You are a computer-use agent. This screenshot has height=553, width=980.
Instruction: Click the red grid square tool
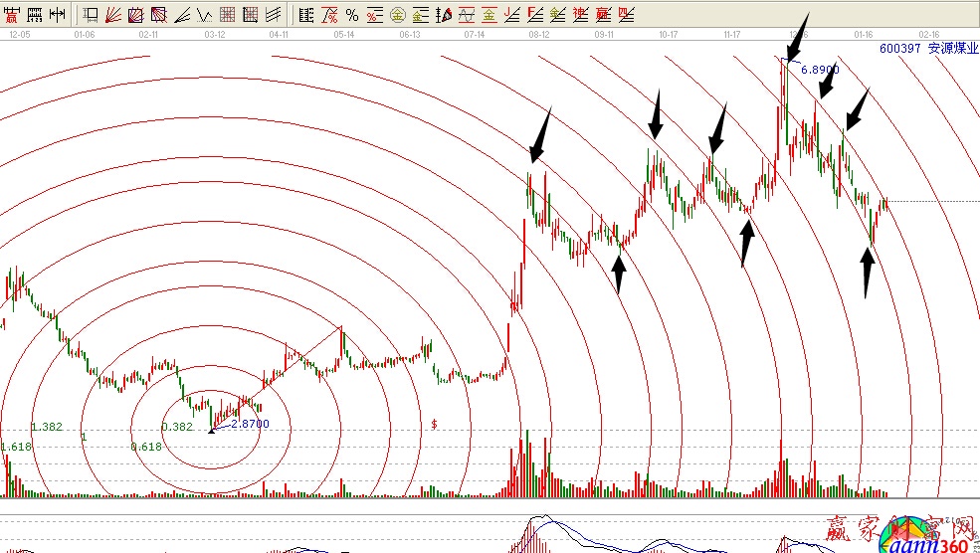(x=227, y=15)
